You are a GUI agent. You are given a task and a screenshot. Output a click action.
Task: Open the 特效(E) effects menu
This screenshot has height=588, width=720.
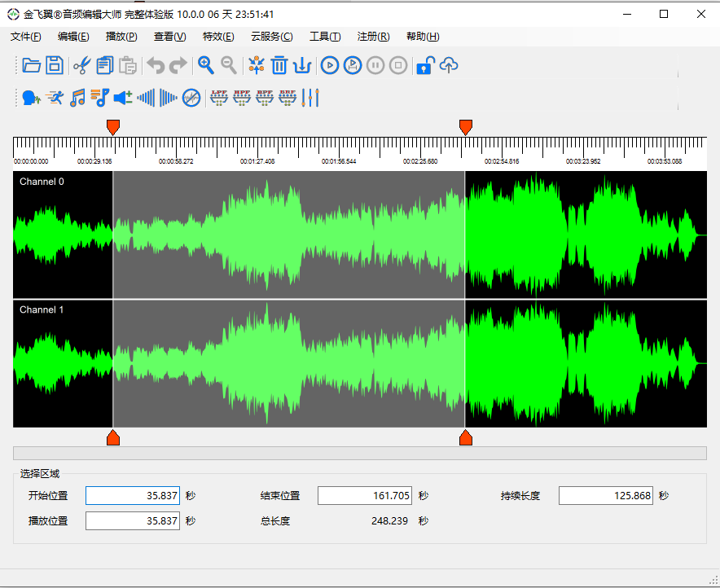(218, 37)
